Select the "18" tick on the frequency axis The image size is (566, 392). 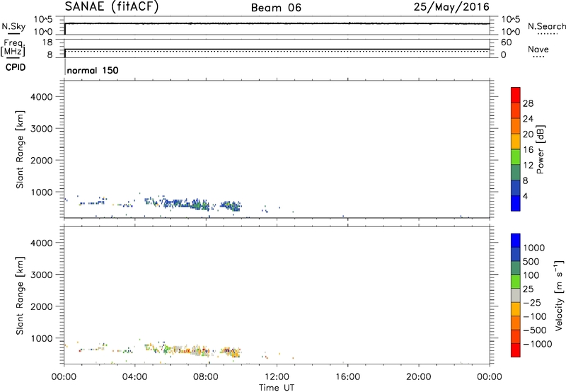47,42
